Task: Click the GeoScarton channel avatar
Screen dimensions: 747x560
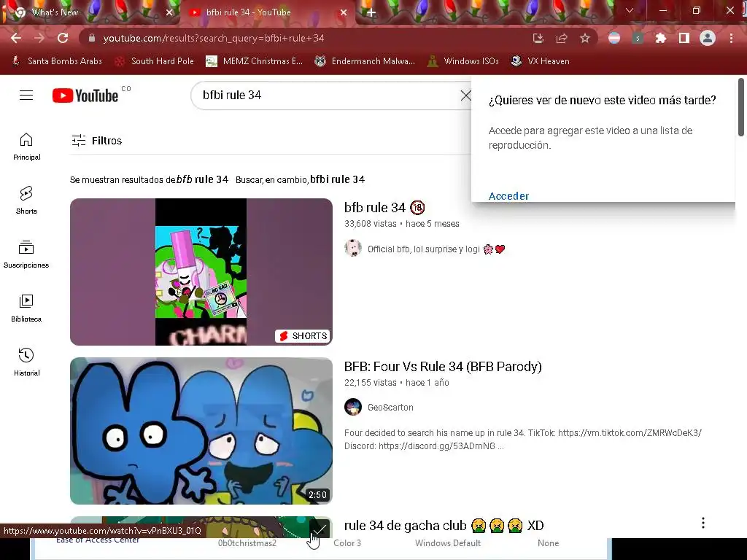Action: tap(353, 407)
